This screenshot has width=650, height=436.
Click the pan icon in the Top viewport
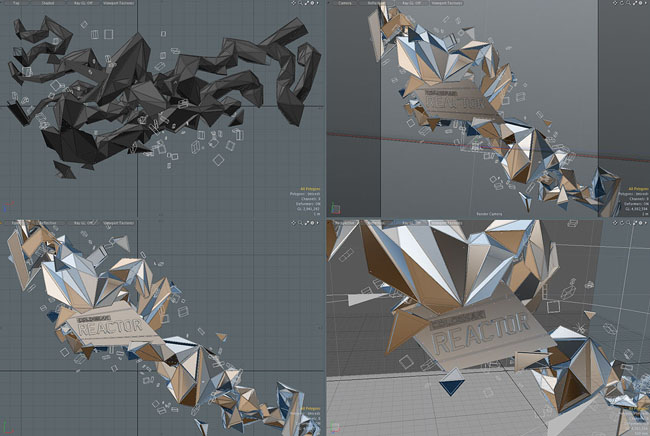293,3
